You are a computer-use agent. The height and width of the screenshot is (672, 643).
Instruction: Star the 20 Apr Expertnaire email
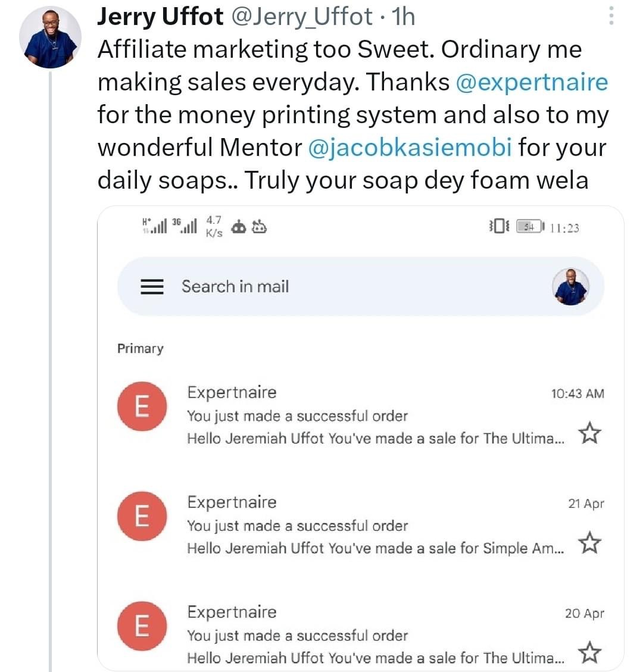[x=589, y=652]
